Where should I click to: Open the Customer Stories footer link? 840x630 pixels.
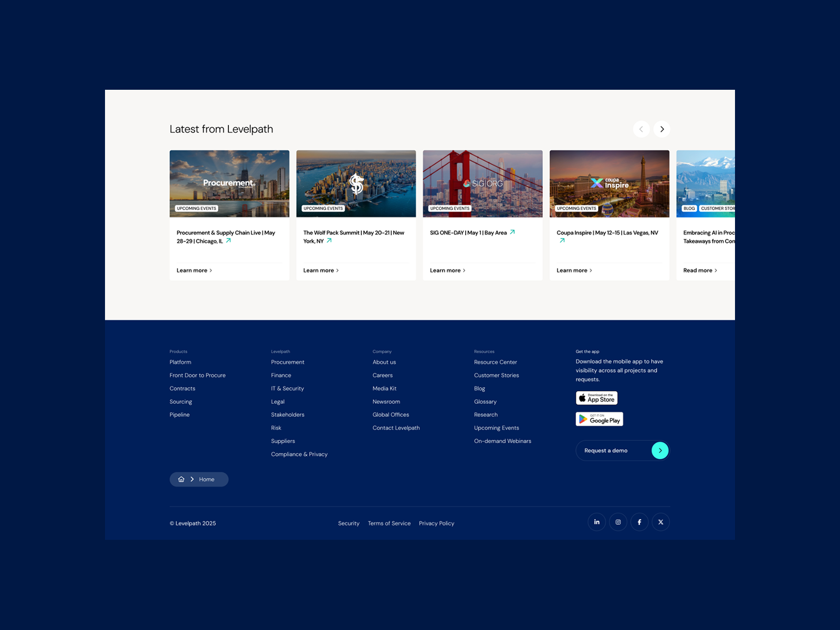tap(497, 375)
